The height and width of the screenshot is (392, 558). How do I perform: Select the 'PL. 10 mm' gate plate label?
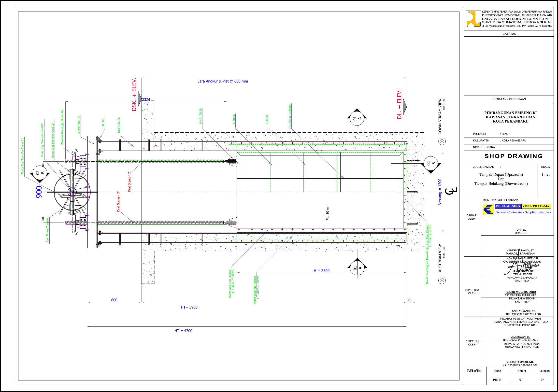point(328,212)
